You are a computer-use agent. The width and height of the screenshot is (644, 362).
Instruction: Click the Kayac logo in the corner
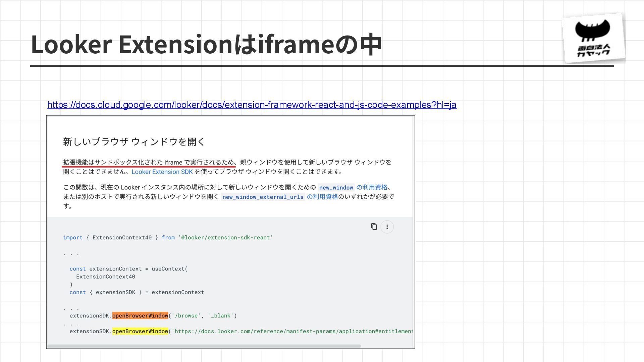pyautogui.click(x=593, y=38)
